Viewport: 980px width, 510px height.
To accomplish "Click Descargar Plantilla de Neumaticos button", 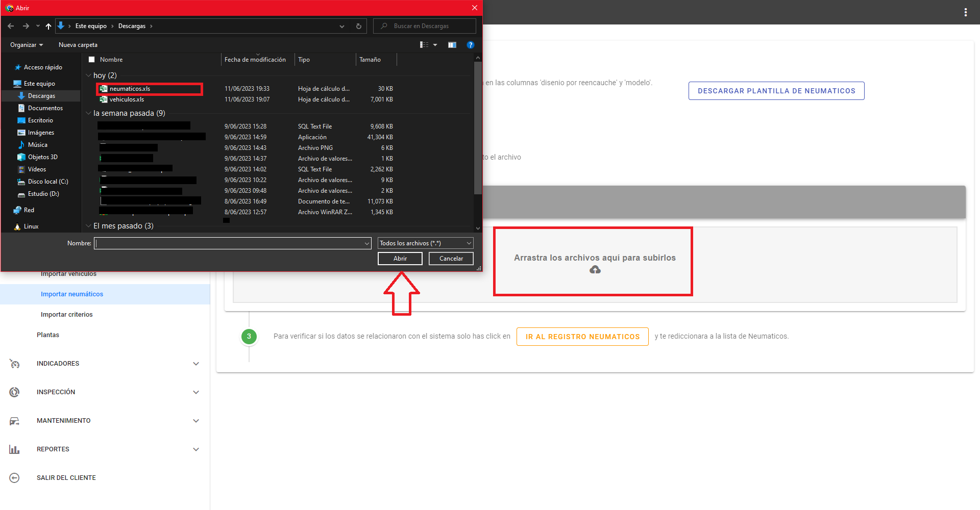I will [776, 91].
